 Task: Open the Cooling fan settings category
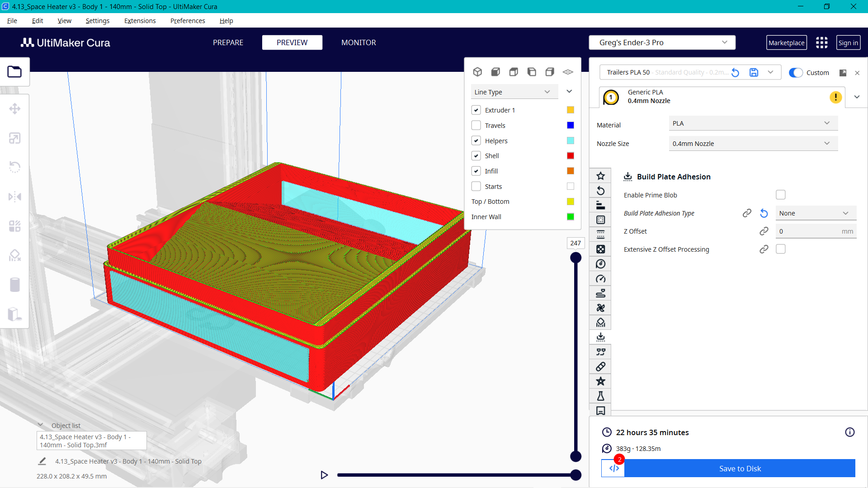coord(600,308)
